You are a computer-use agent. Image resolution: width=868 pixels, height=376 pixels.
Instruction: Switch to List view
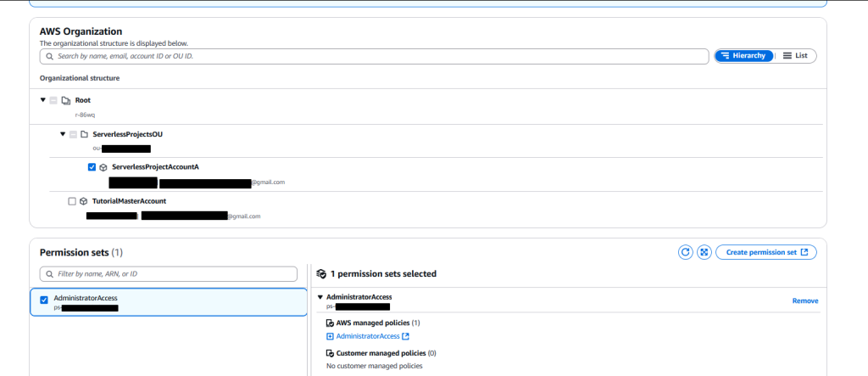click(795, 56)
